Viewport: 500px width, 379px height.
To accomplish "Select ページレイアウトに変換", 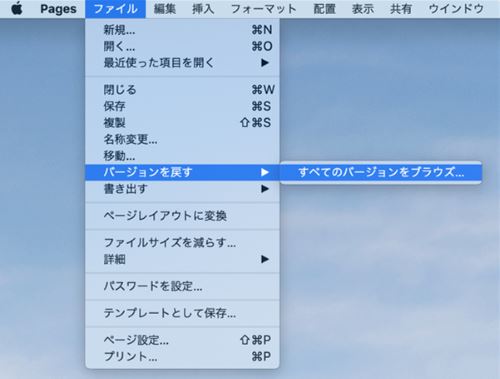I will pos(182,216).
